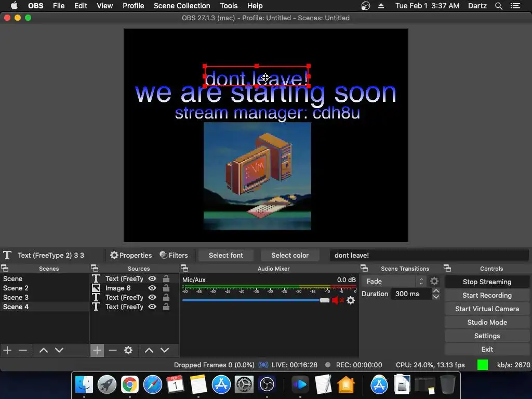Open the Tools menu
532x399 pixels.
[229, 6]
